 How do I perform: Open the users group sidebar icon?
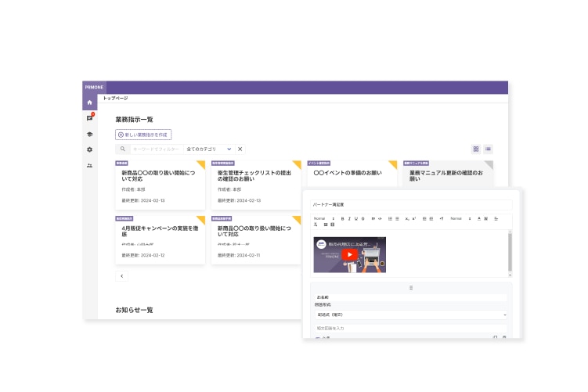[90, 165]
